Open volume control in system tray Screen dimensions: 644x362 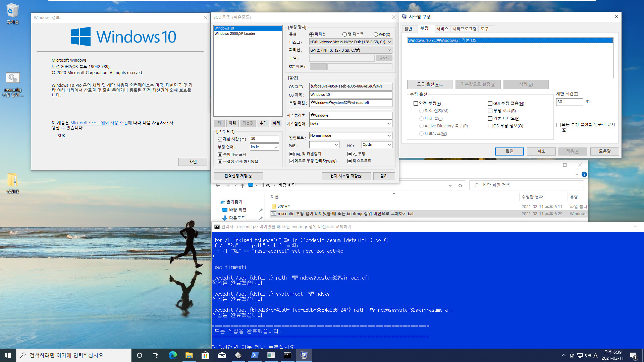click(588, 355)
